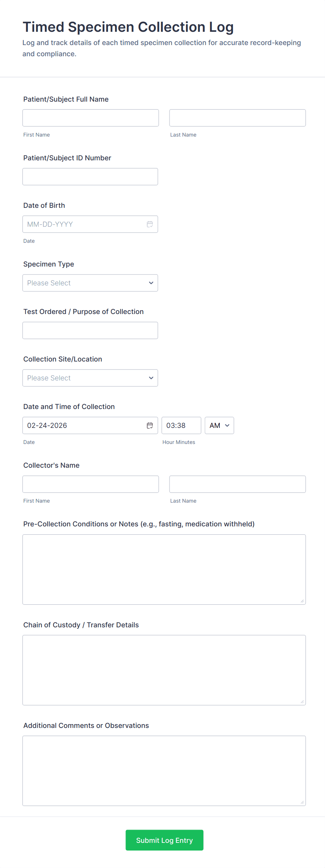Expand the Specimen Type dropdown

[90, 283]
